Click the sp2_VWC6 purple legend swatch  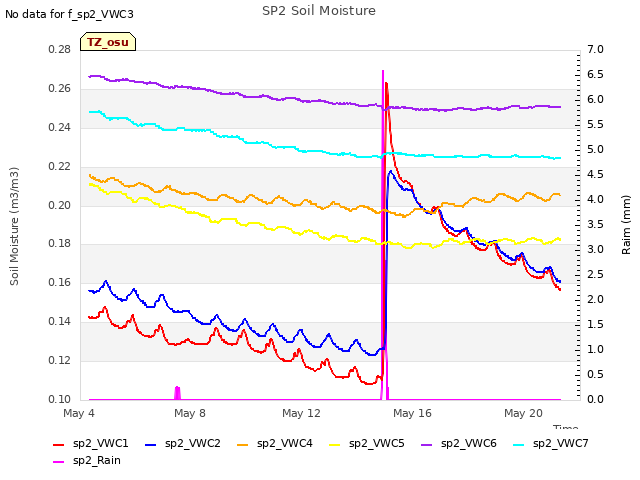(x=427, y=445)
